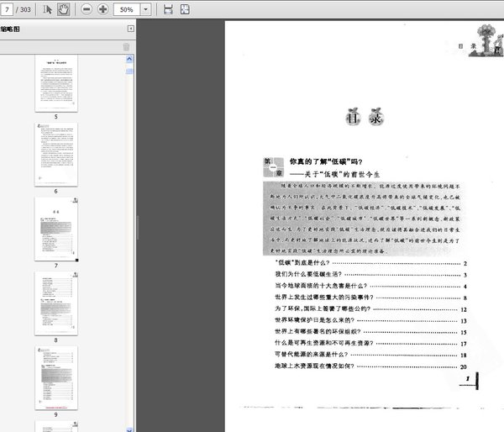Open the zoom level dropdown arrow
The image size is (504, 432).
pyautogui.click(x=145, y=9)
